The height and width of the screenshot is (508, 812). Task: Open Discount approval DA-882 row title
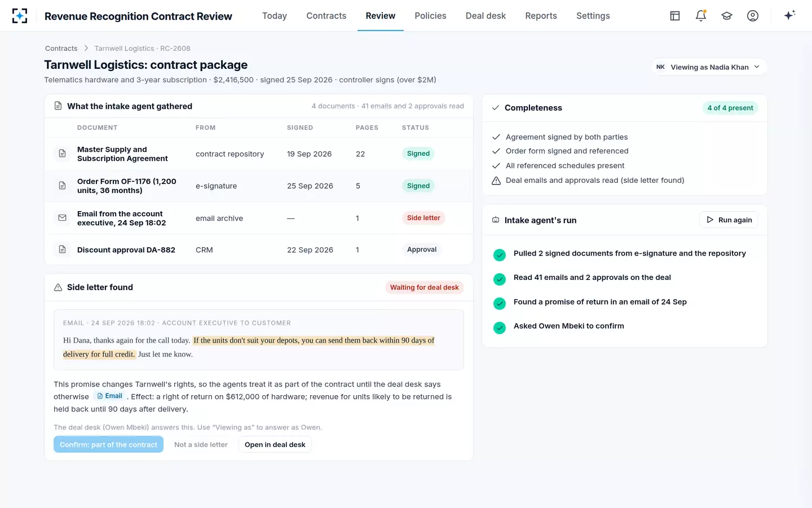pyautogui.click(x=126, y=249)
